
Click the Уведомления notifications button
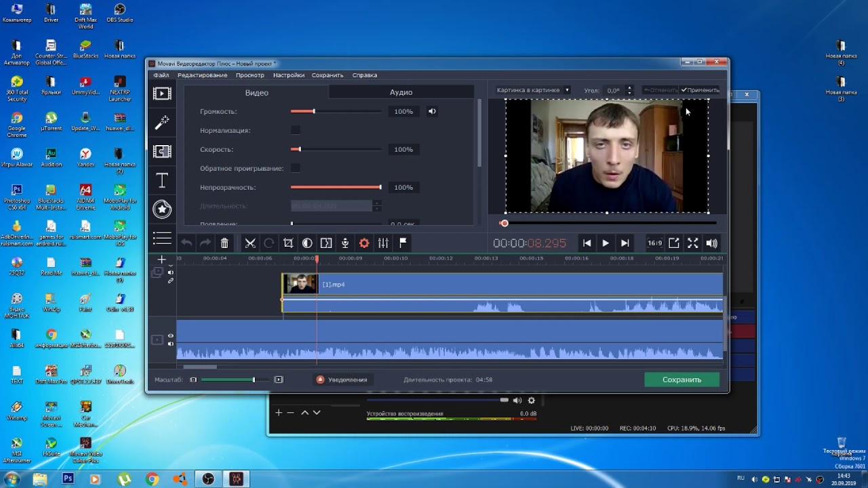pyautogui.click(x=342, y=380)
